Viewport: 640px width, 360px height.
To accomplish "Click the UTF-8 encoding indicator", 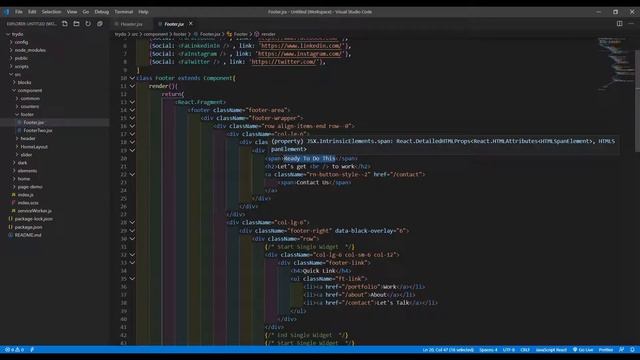I will [x=509, y=350].
